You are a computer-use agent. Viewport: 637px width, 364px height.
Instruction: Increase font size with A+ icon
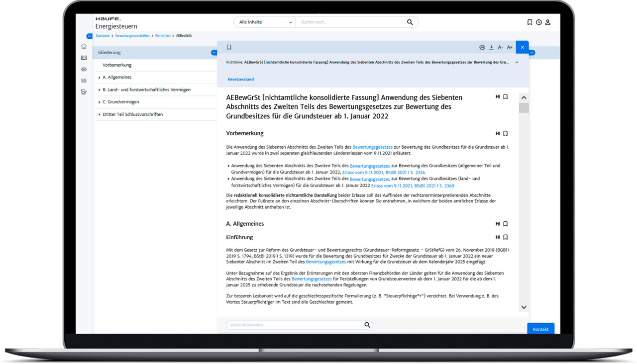point(510,47)
